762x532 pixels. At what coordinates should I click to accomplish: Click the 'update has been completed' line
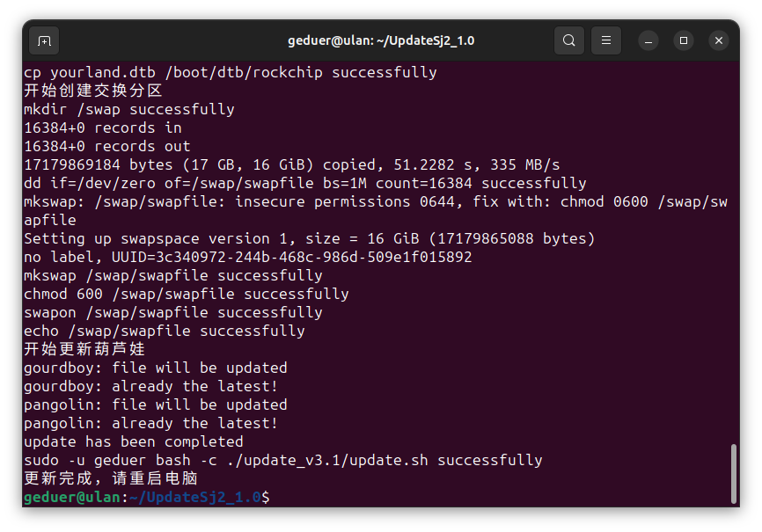click(134, 441)
